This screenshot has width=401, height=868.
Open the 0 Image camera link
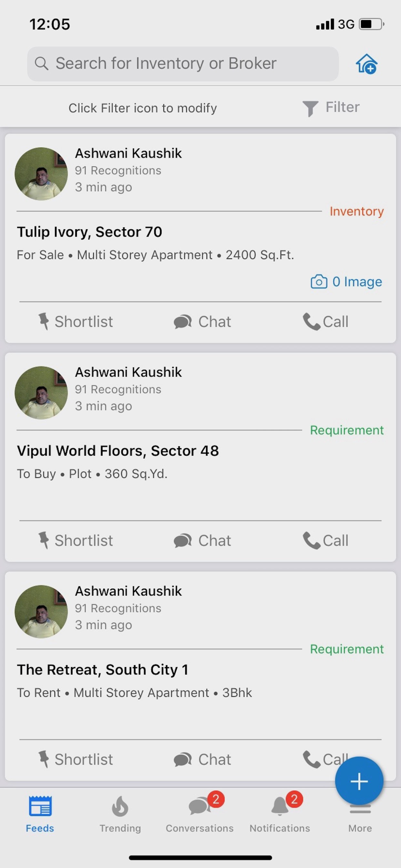(x=346, y=282)
